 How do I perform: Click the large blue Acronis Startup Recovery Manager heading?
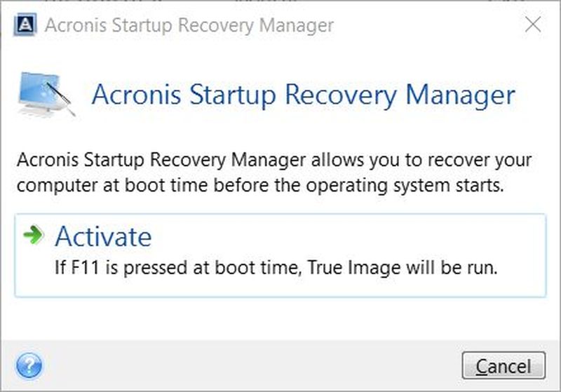(x=303, y=95)
